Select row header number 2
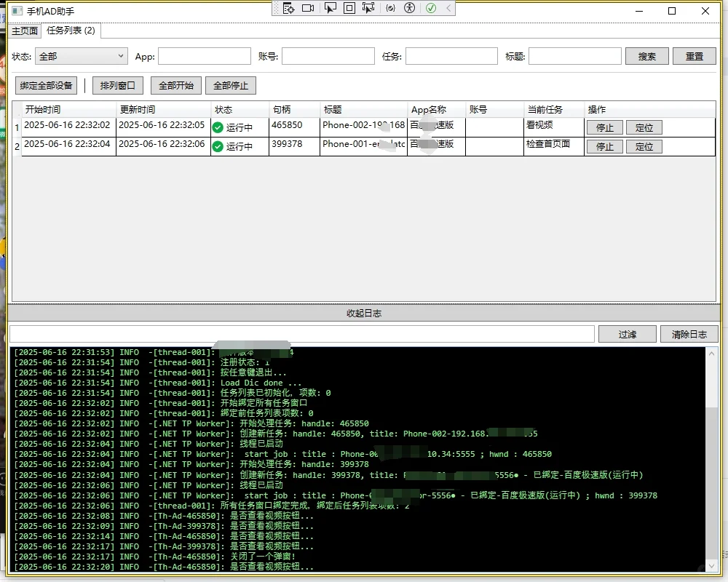 (x=17, y=146)
